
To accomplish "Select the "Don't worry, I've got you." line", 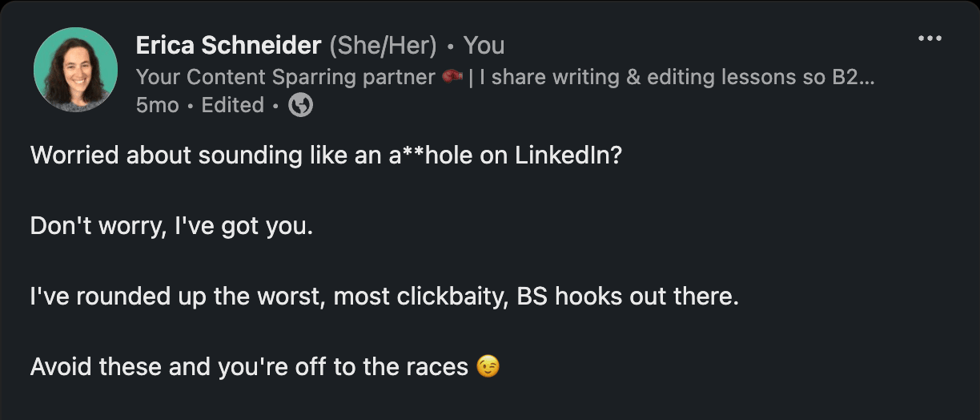I will (x=171, y=226).
